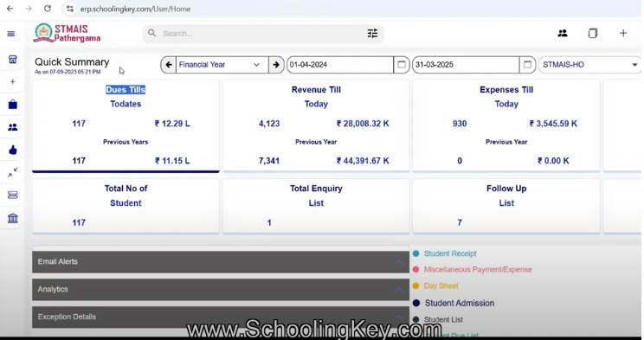Click previous years dues ₹ 11.15 L

[x=172, y=161]
